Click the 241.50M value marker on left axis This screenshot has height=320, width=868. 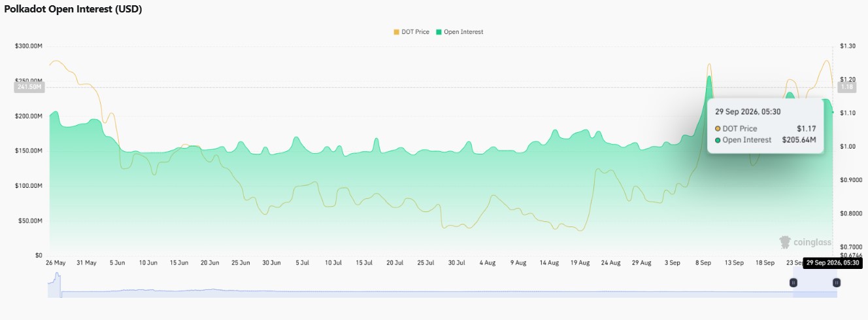coord(29,87)
